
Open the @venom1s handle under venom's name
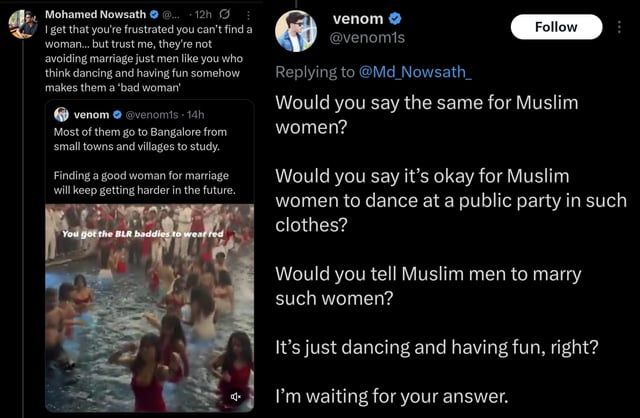367,37
